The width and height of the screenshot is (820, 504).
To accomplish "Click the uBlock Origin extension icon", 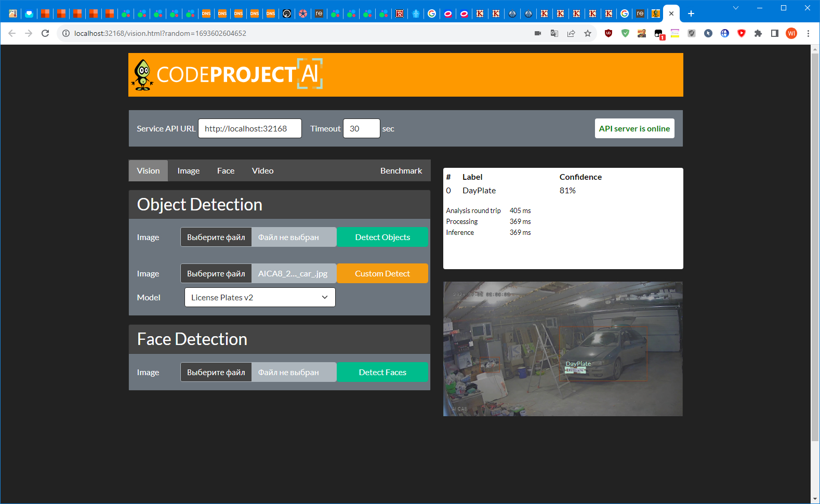I will [x=609, y=33].
